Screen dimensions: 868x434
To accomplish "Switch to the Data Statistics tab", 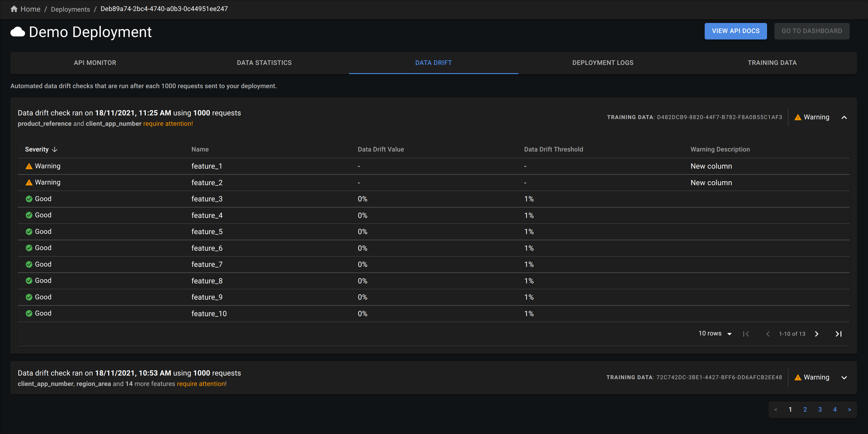I will tap(264, 63).
